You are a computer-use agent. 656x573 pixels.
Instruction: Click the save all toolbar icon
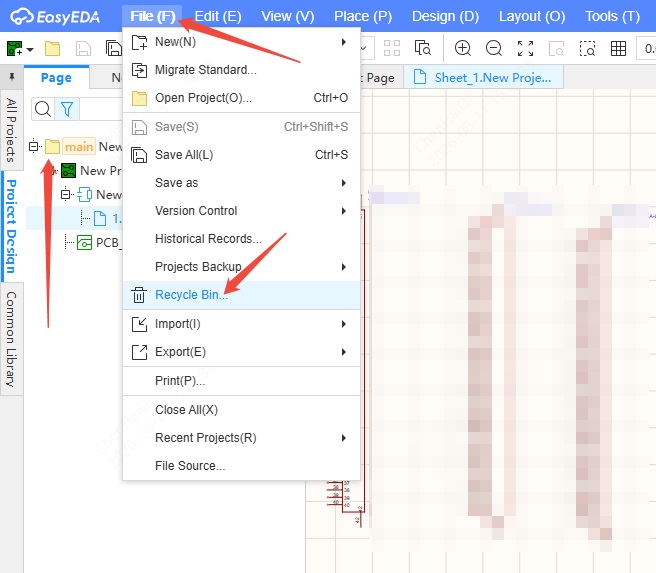tap(113, 49)
